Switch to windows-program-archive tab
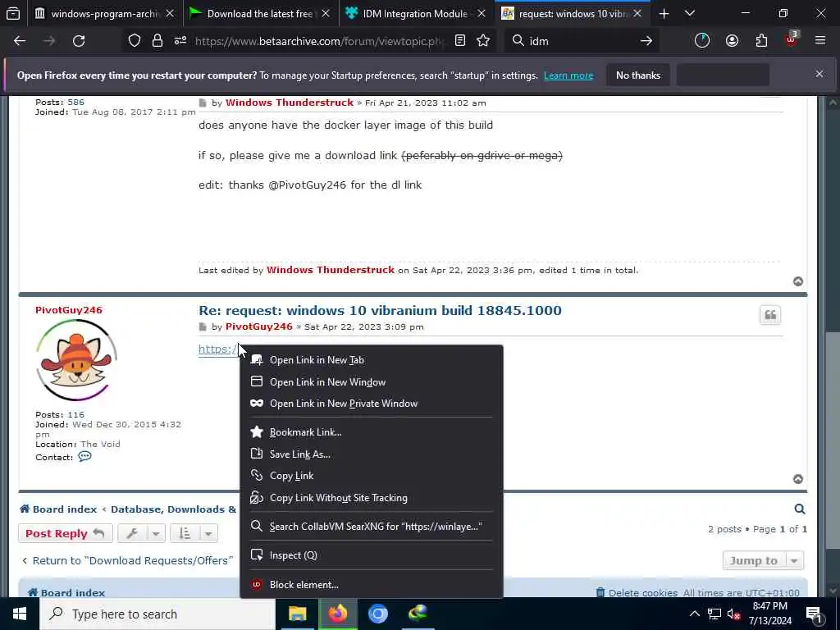Image resolution: width=840 pixels, height=630 pixels. [x=104, y=13]
